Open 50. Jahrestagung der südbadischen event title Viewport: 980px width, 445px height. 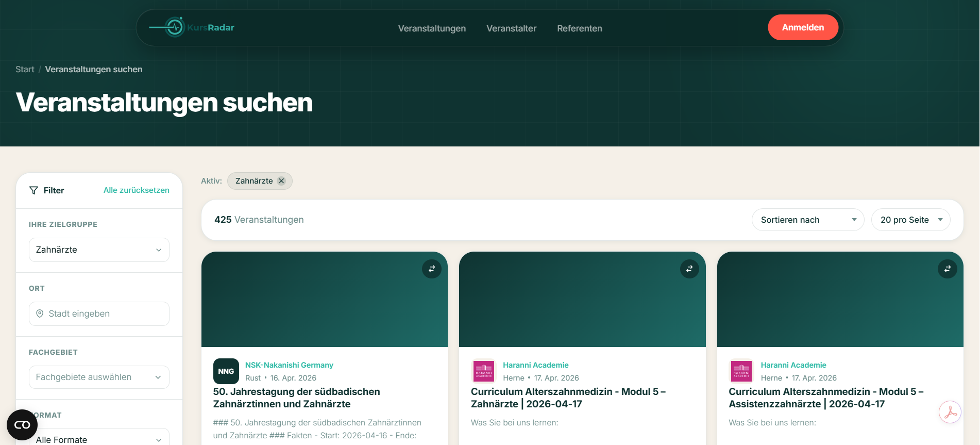click(297, 398)
